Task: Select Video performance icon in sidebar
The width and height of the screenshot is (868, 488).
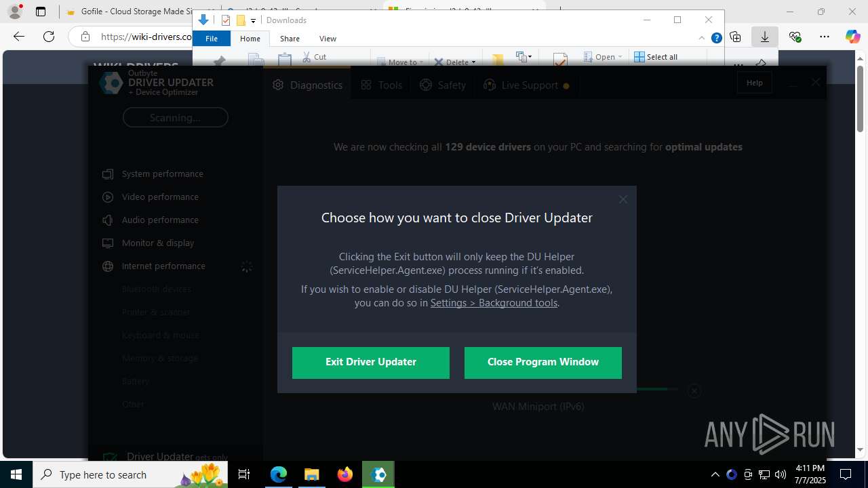Action: coord(108,197)
